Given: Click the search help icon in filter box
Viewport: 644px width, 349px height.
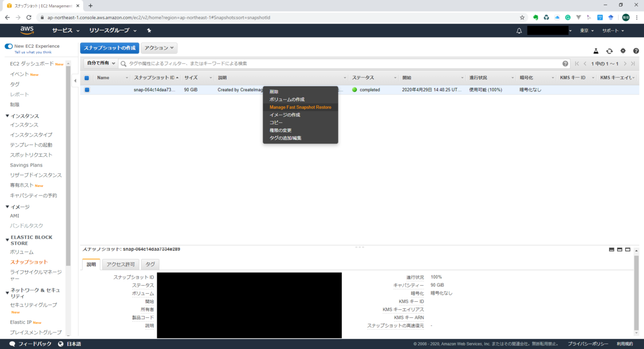Looking at the screenshot, I should (566, 63).
